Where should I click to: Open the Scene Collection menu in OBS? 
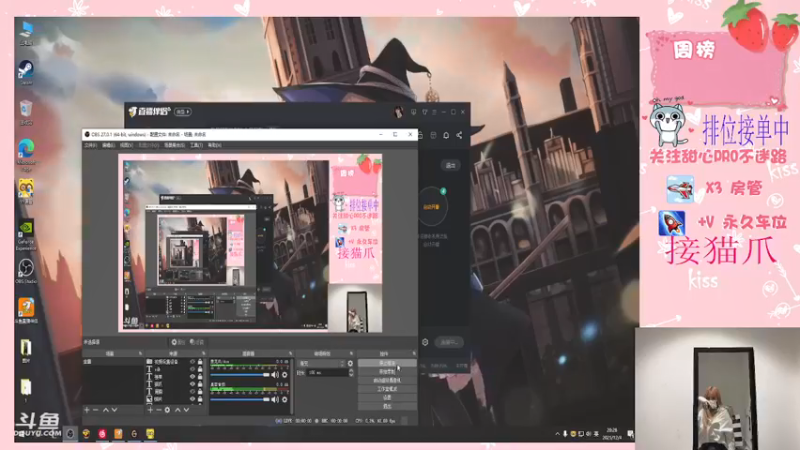[174, 145]
